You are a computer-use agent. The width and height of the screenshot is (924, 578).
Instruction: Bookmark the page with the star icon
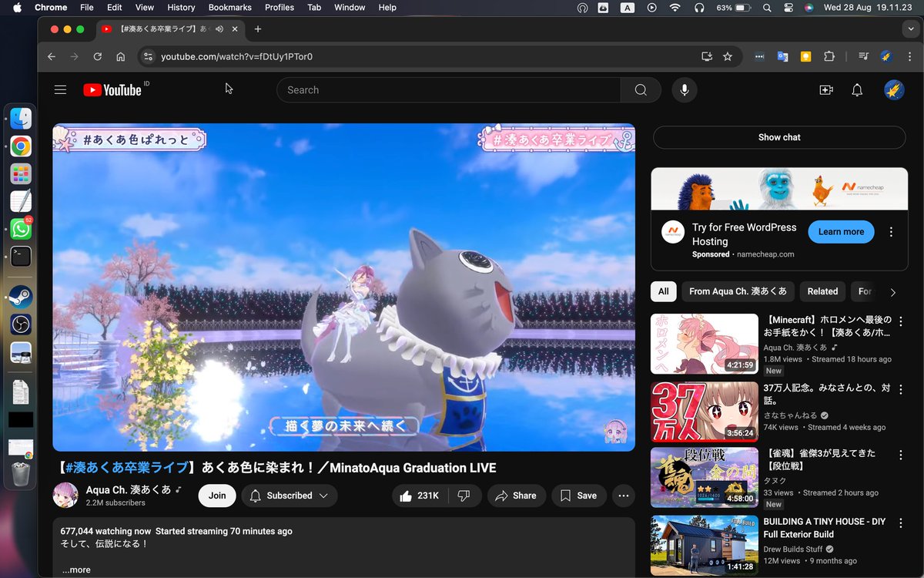coord(728,56)
